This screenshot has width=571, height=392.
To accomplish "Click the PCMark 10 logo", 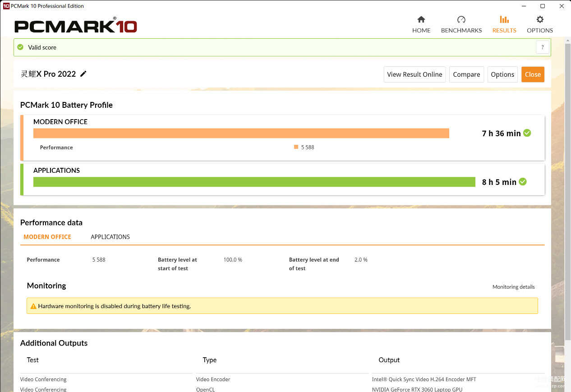I will pos(76,26).
